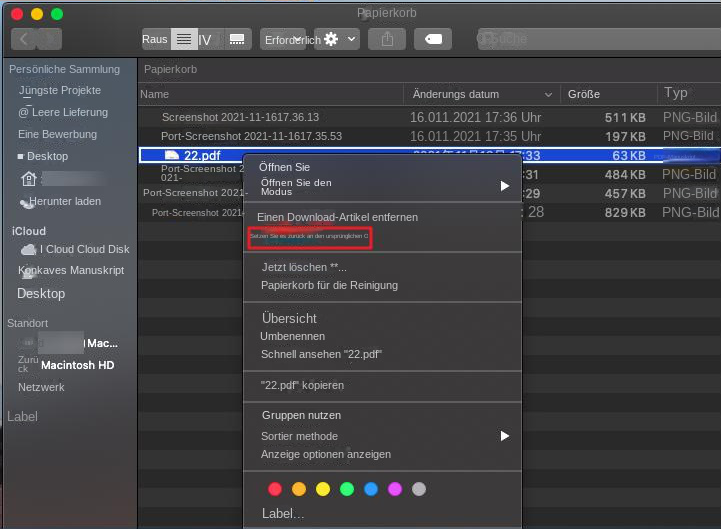Click the share toolbar icon
721x529 pixels.
point(387,39)
